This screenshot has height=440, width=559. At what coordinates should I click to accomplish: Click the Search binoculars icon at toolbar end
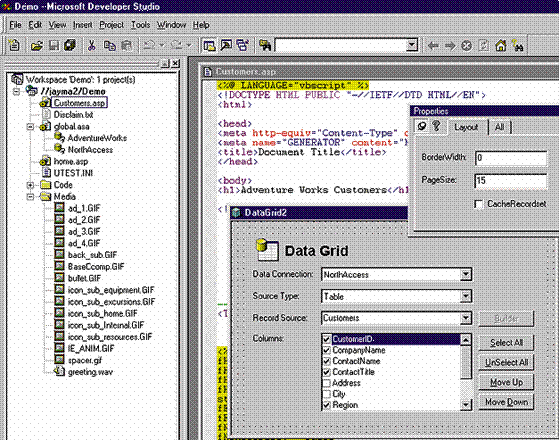pos(517,46)
